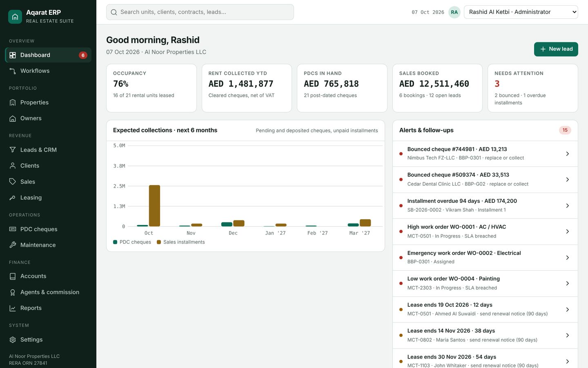The height and width of the screenshot is (368, 588).
Task: Expand the Bounced cheque #744981 alert chevron
Action: pos(568,154)
